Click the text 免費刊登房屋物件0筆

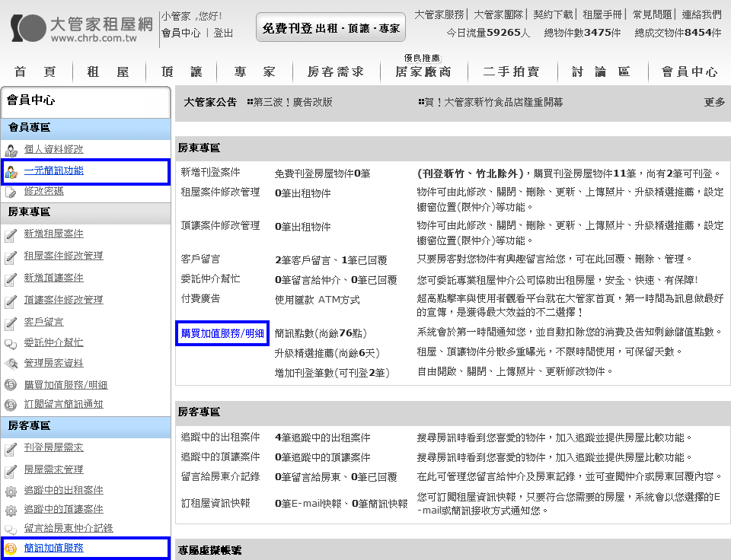tap(322, 173)
